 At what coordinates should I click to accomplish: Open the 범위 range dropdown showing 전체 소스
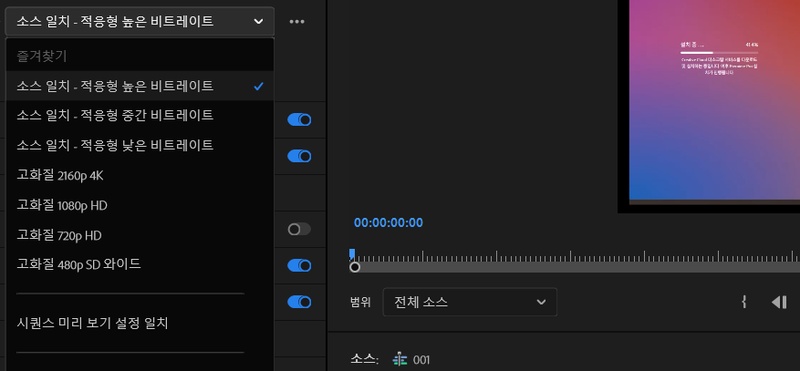470,302
